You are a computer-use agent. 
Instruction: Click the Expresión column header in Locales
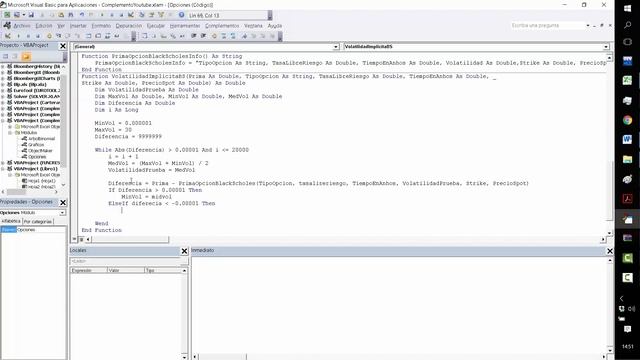89,270
